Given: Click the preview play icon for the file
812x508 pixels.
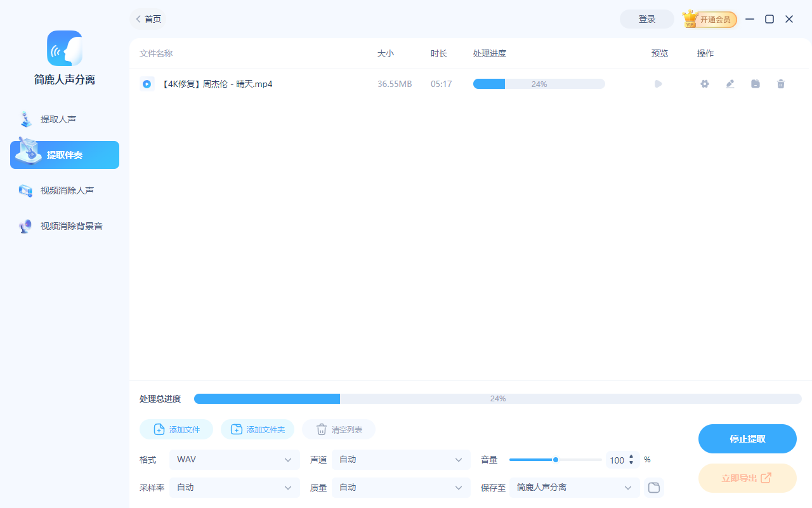Looking at the screenshot, I should [658, 83].
